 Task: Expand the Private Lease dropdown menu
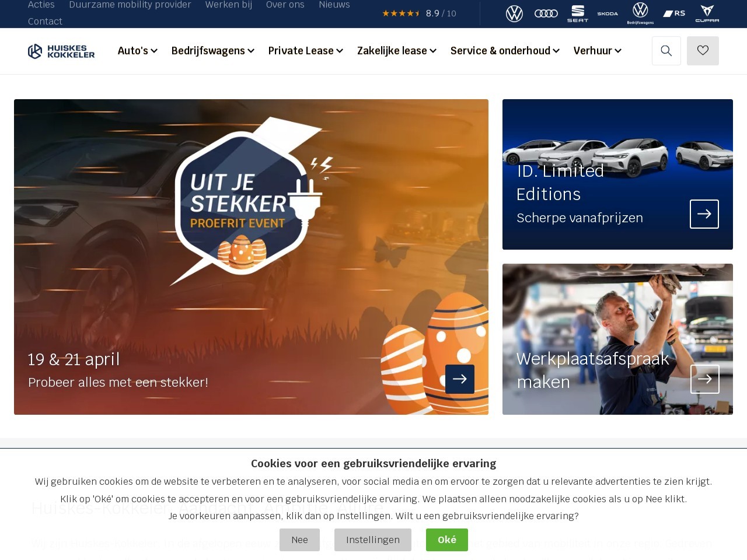[306, 51]
